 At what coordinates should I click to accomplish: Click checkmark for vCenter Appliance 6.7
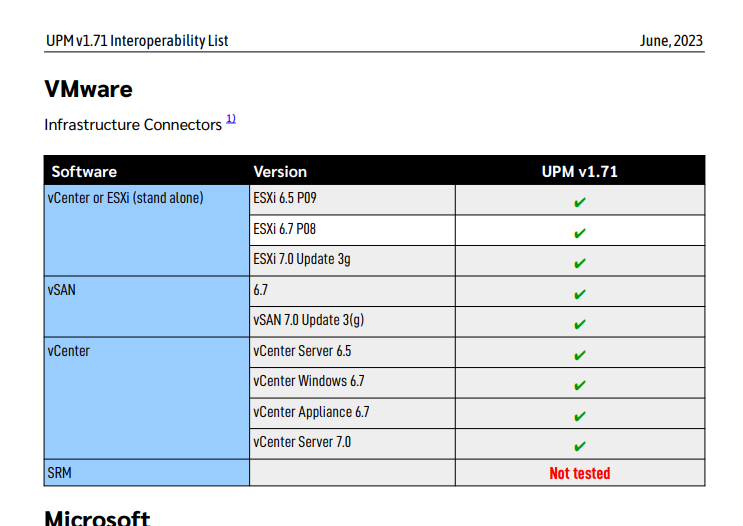580,417
